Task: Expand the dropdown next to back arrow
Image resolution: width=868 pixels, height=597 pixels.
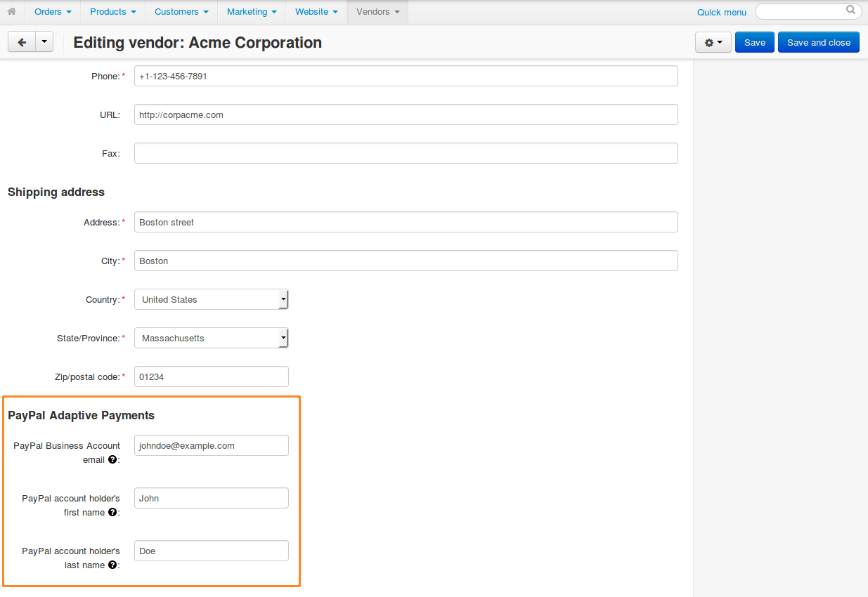Action: 44,42
